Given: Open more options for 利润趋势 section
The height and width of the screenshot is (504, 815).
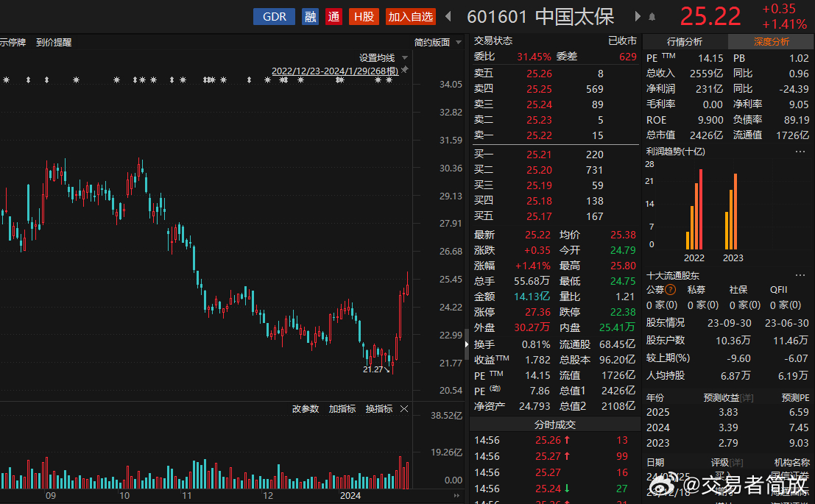Looking at the screenshot, I should (x=800, y=152).
